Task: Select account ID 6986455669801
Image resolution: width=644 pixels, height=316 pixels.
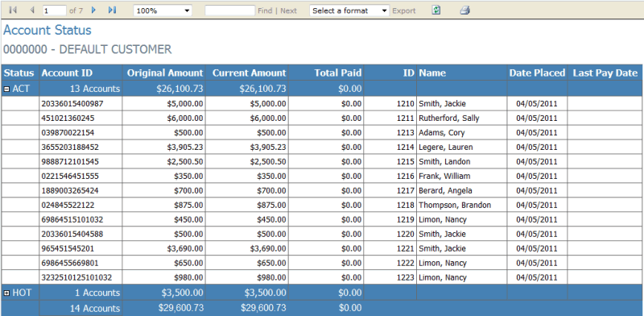Action: click(x=70, y=263)
